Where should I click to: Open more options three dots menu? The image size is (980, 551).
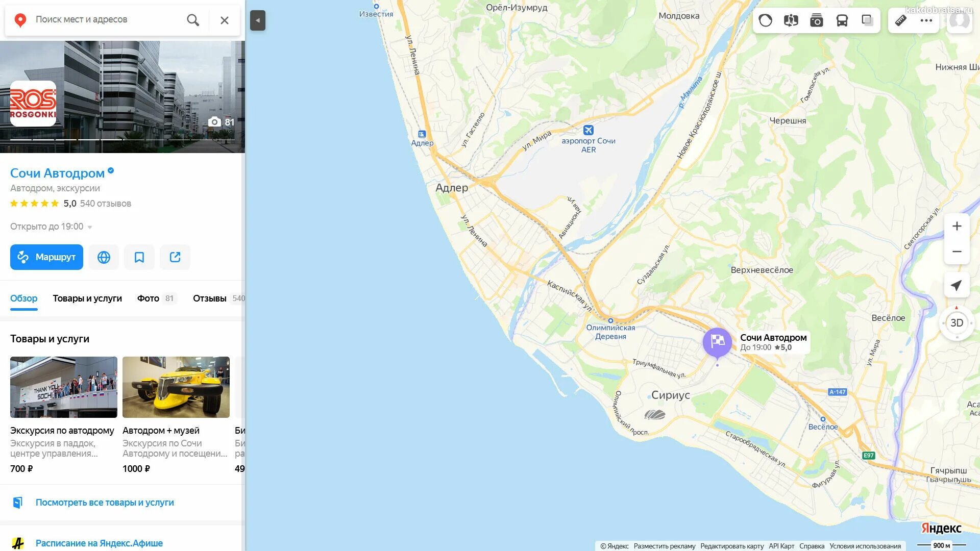click(926, 20)
